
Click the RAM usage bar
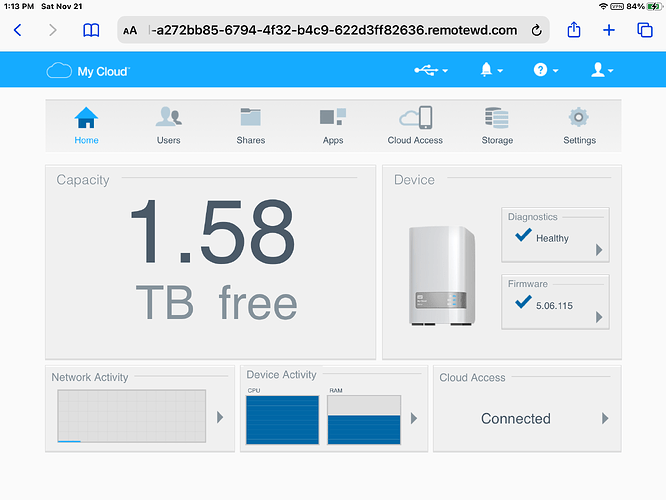364,420
